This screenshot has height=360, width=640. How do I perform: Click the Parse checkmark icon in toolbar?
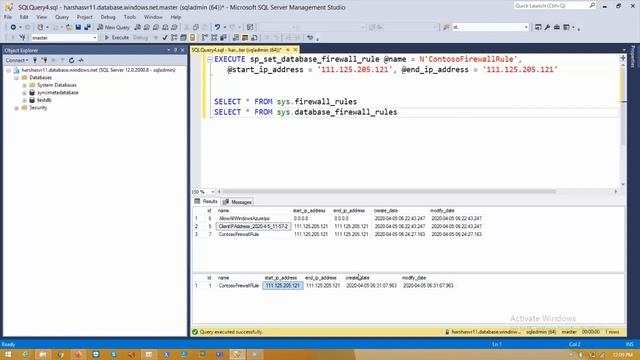[x=165, y=38]
